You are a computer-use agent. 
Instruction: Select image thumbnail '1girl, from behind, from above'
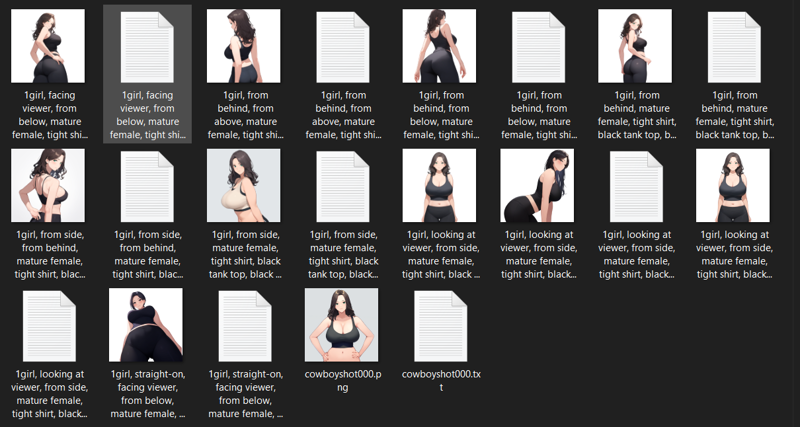click(x=243, y=46)
